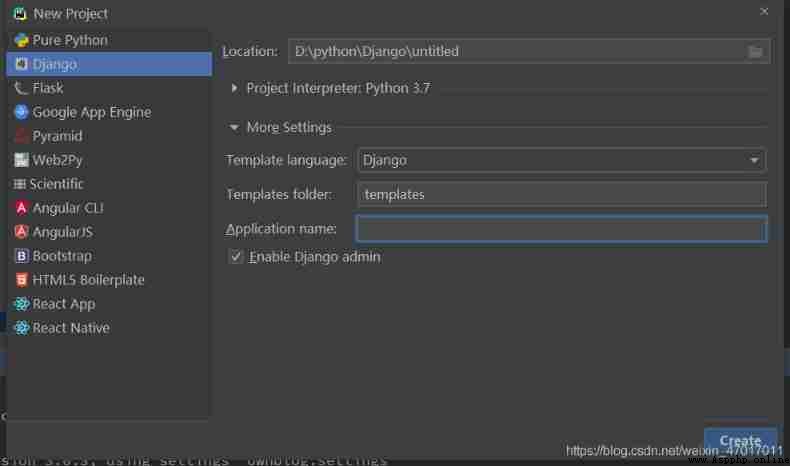Click the PyCharm logo in title bar
This screenshot has height=466, width=790.
click(x=20, y=14)
